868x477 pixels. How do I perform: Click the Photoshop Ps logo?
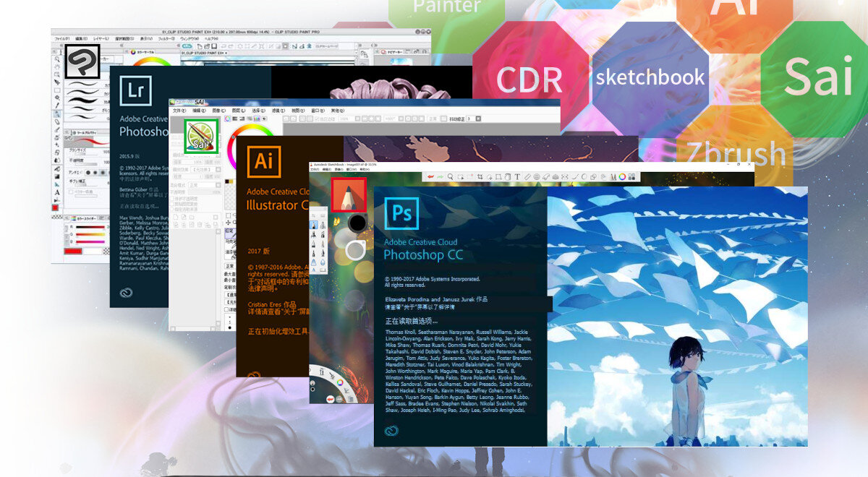pos(400,213)
